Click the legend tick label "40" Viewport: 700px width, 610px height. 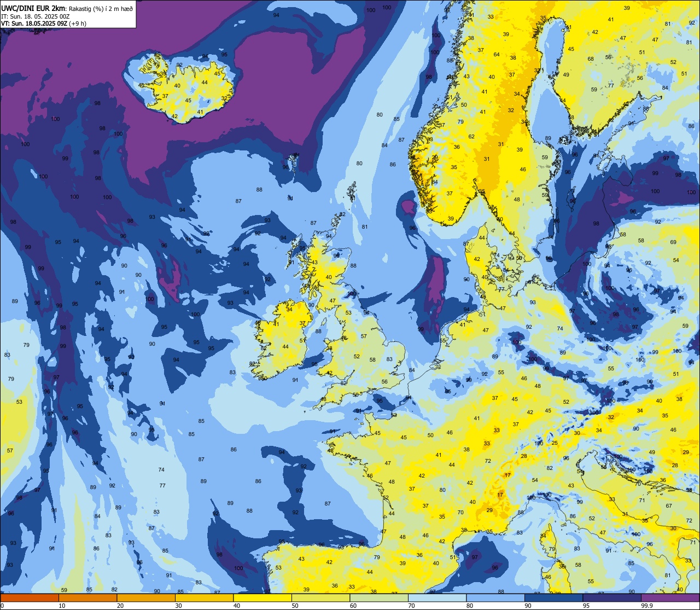point(237,606)
